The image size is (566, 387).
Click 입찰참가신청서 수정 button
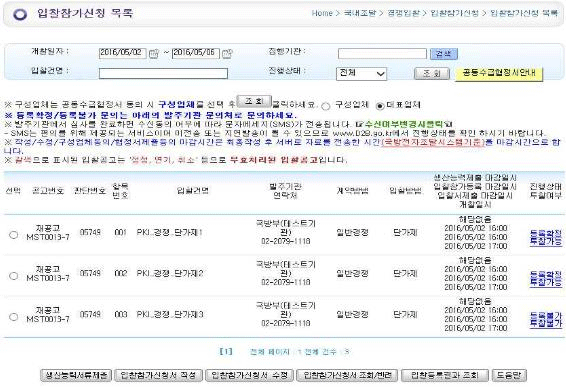249,375
